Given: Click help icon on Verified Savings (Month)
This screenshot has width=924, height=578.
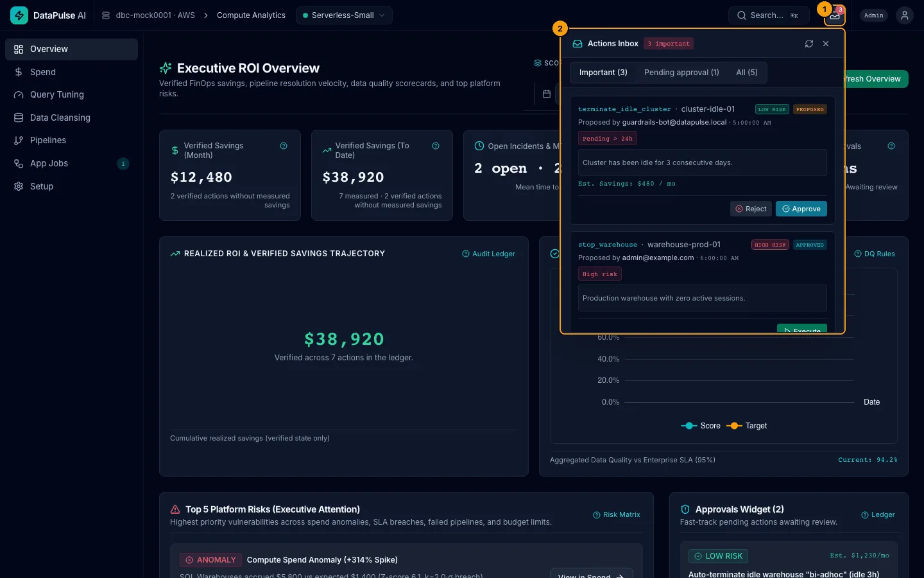Looking at the screenshot, I should point(284,146).
